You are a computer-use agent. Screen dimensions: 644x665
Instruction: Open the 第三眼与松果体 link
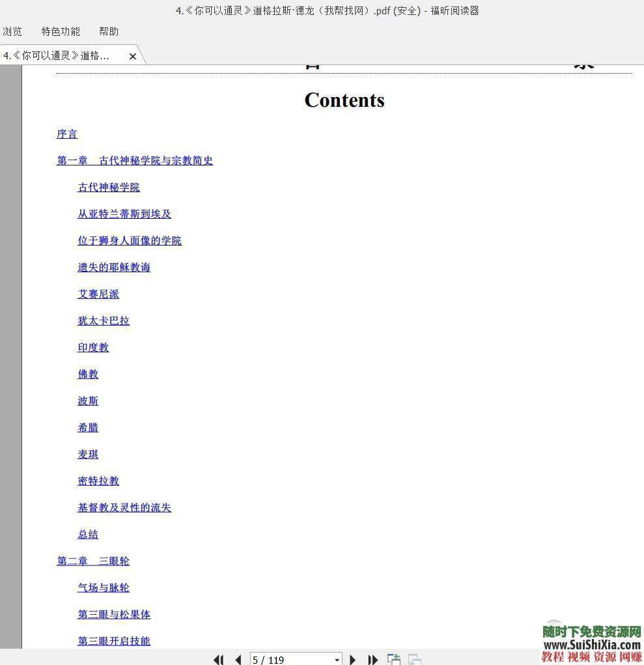click(x=113, y=614)
